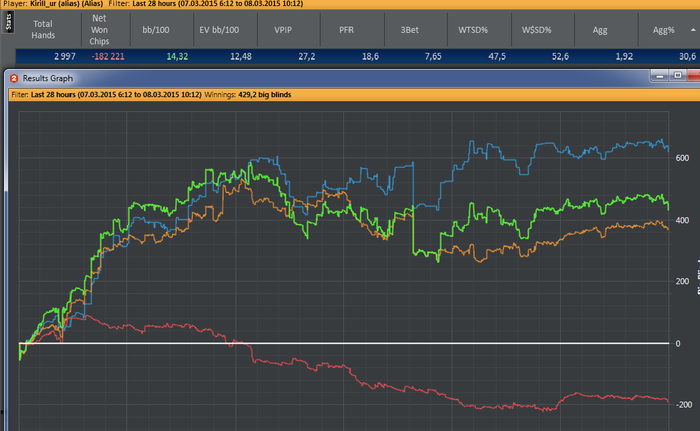The height and width of the screenshot is (431, 700).
Task: Sort by PFR column header
Action: pos(346,30)
